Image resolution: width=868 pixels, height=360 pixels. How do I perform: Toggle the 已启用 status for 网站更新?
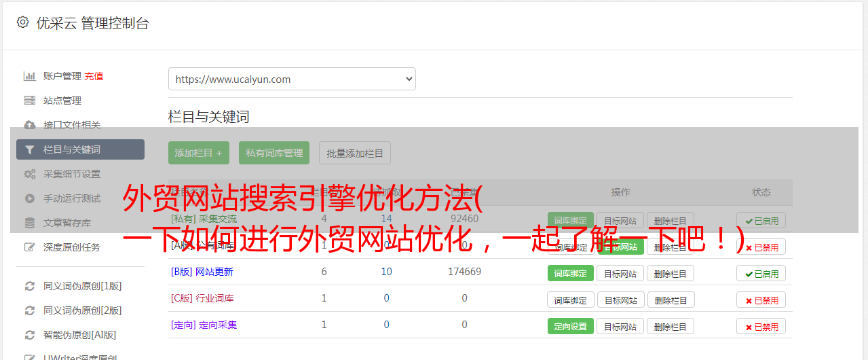761,273
